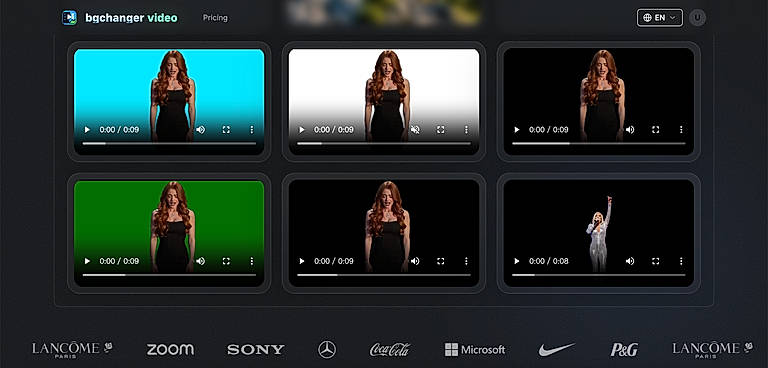This screenshot has height=368, width=768.
Task: Play the white background video
Action: pos(302,130)
